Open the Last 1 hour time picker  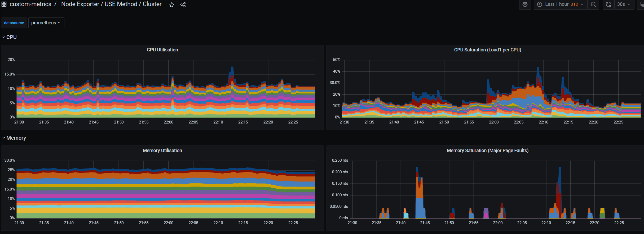tap(560, 5)
